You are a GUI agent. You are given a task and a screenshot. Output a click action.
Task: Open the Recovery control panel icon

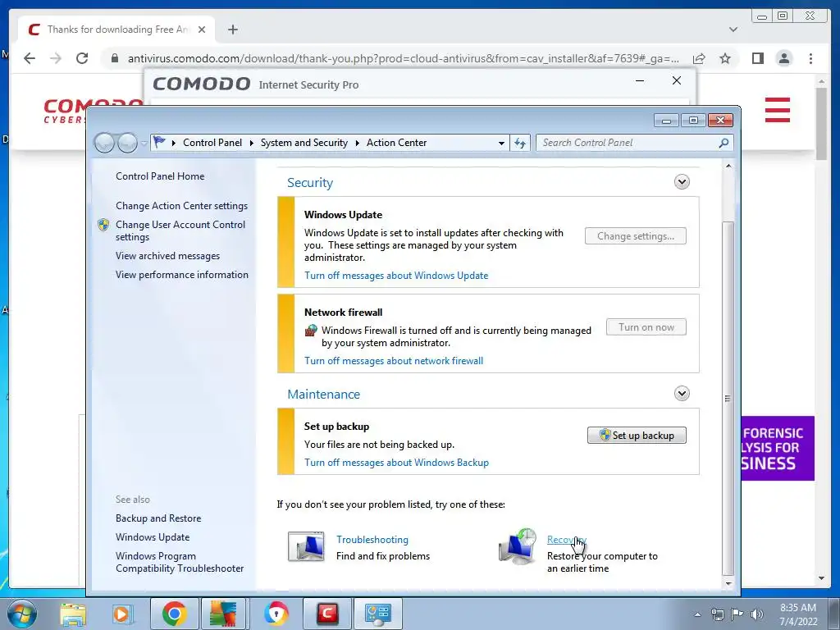(518, 547)
